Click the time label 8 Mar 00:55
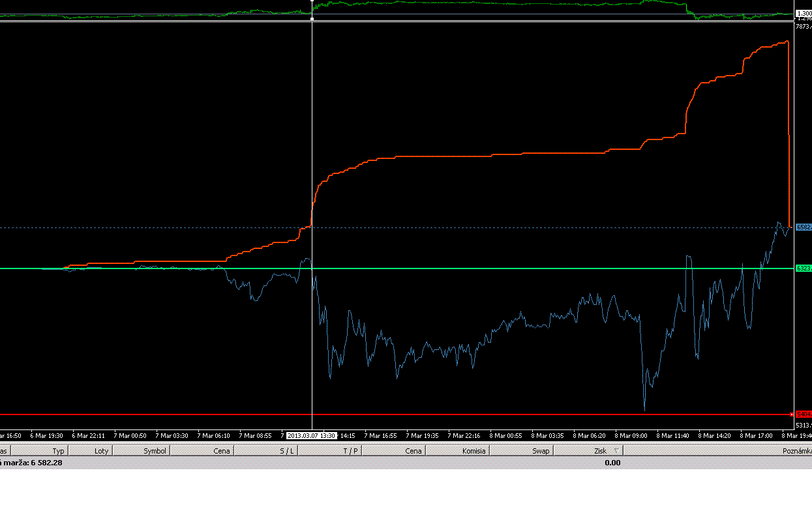The image size is (812, 507). click(506, 435)
